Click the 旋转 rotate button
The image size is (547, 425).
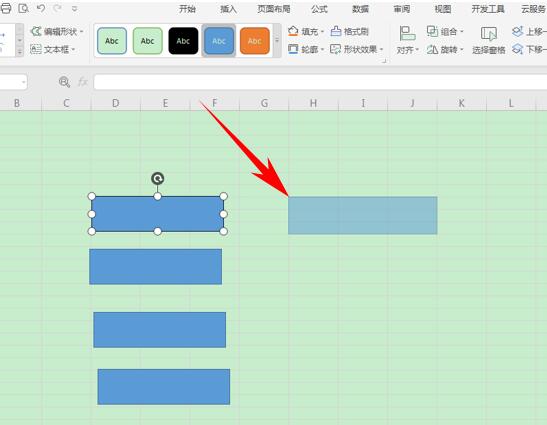(445, 50)
